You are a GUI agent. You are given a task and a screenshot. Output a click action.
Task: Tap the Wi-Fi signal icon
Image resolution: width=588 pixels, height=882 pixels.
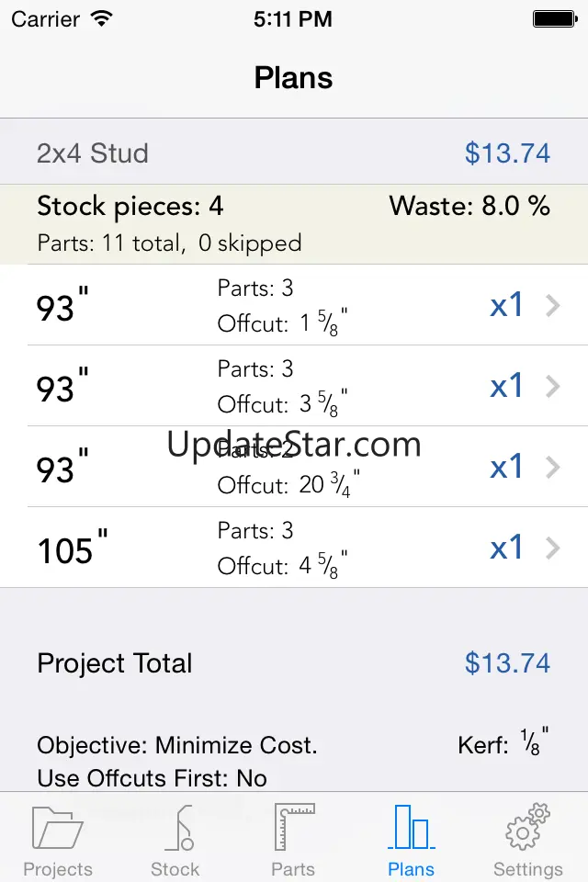click(102, 18)
